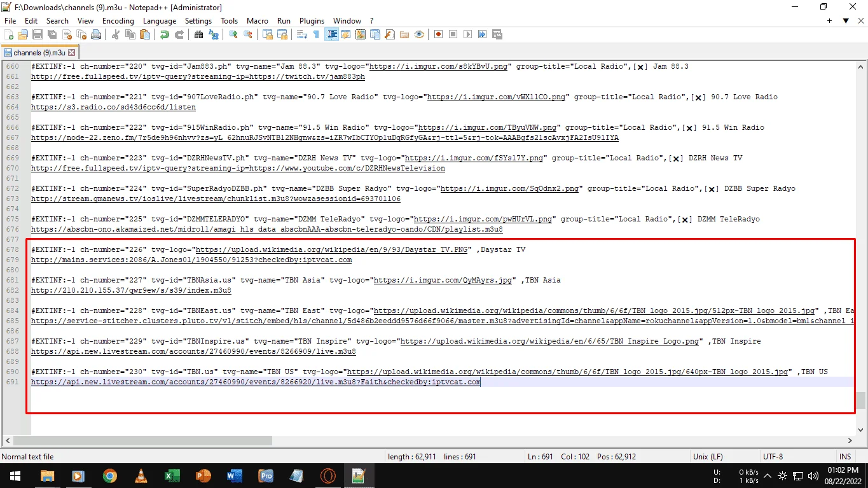Click the Open file toolbar icon

(23, 34)
